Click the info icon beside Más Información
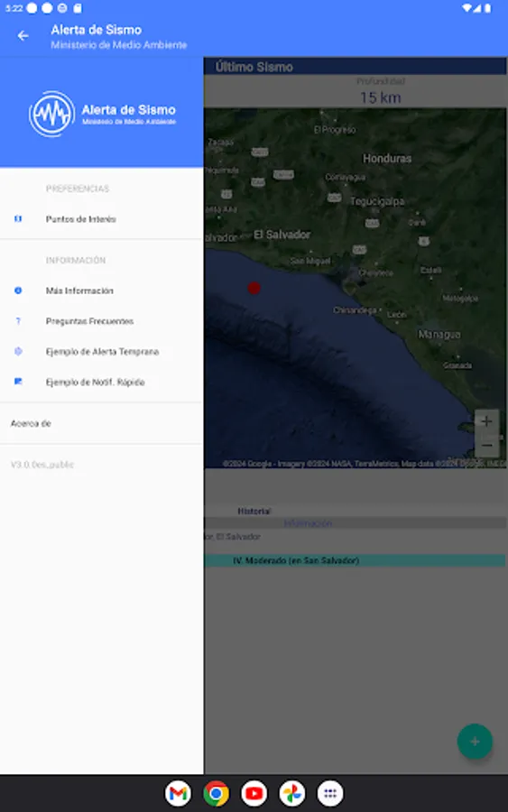Image resolution: width=508 pixels, height=812 pixels. point(18,291)
